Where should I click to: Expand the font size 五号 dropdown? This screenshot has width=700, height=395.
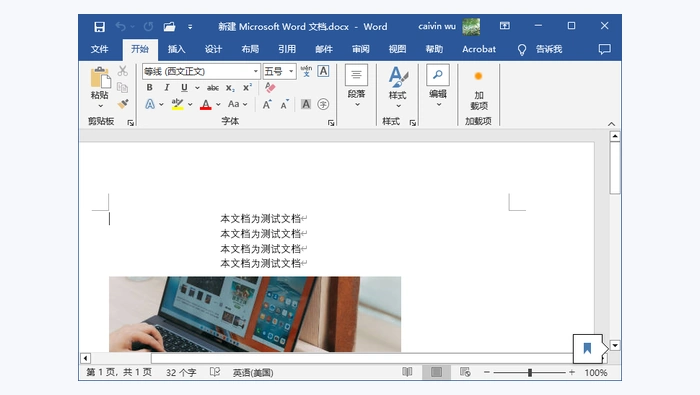click(x=291, y=71)
